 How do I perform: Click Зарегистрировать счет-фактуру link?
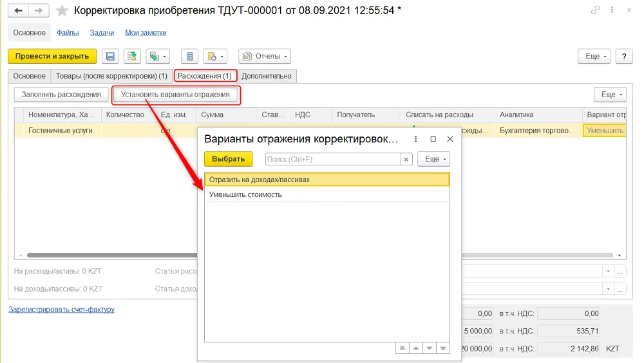click(x=62, y=310)
